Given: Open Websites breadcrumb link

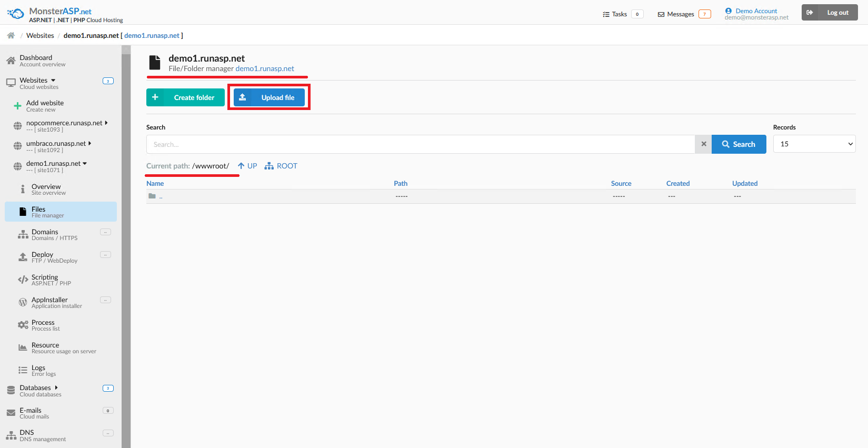Looking at the screenshot, I should (x=40, y=35).
